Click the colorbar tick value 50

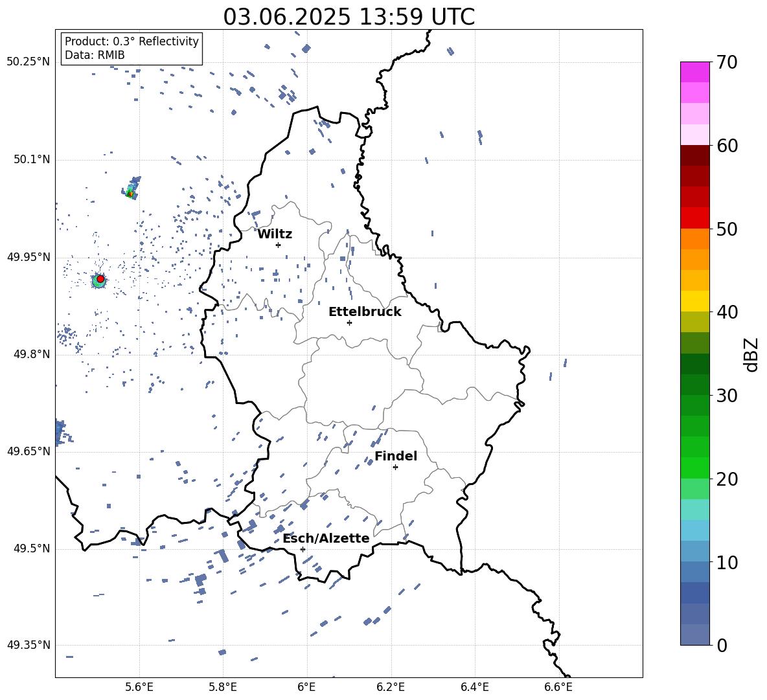(727, 229)
